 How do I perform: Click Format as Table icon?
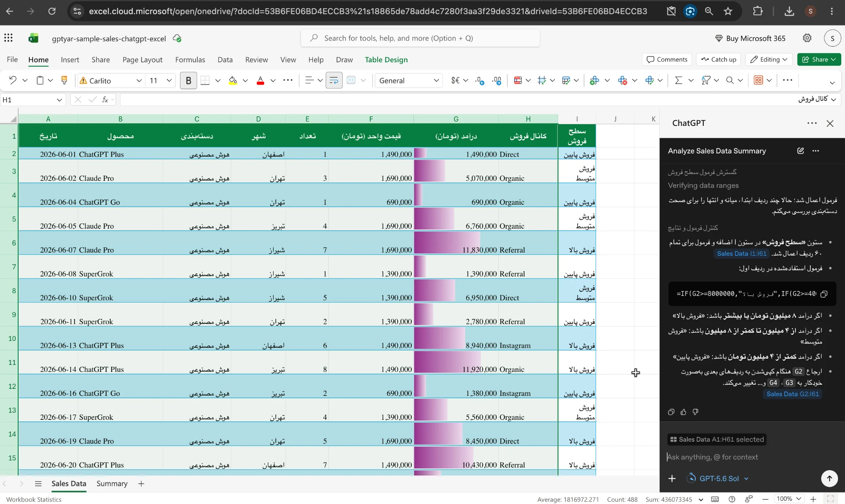point(566,80)
